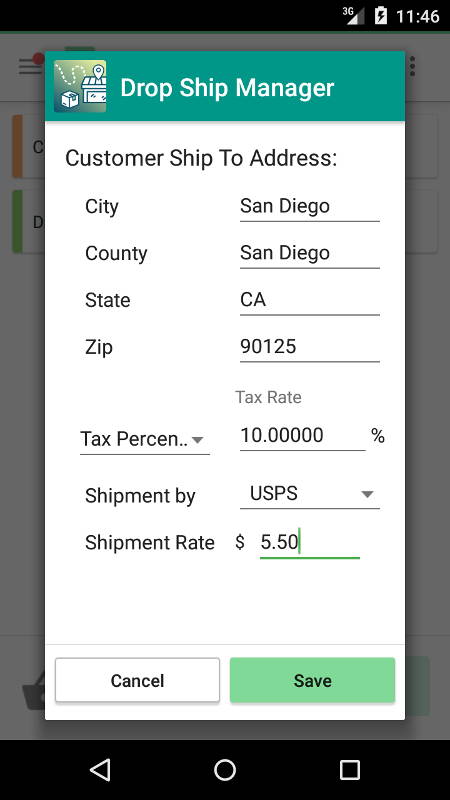Edit the Tax Rate value 10.00000
The image size is (450, 800).
pos(303,436)
